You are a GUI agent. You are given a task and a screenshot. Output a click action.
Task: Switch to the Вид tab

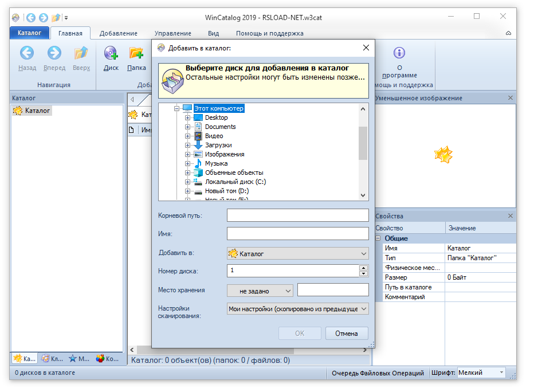tap(213, 33)
